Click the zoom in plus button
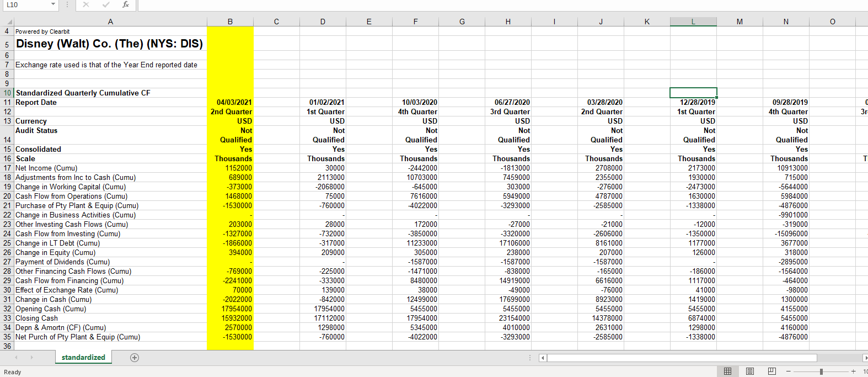 853,371
